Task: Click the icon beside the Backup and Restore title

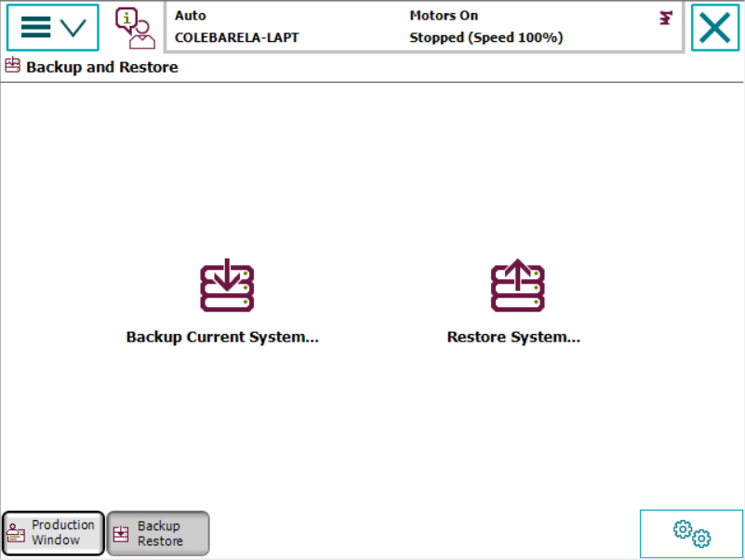Action: coord(13,66)
